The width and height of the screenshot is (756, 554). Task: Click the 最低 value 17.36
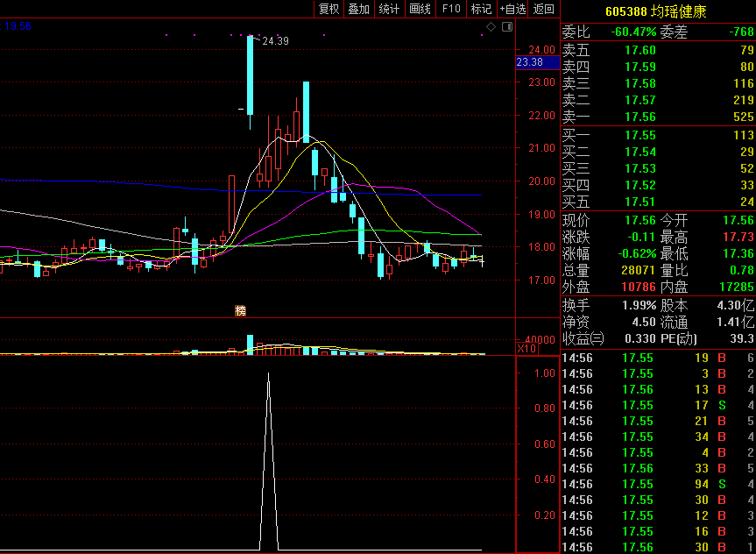coord(738,254)
